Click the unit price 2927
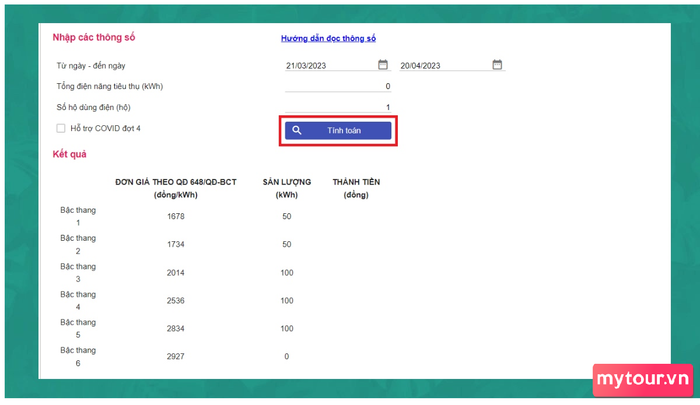Screen dimensions: 700x405 (175, 356)
